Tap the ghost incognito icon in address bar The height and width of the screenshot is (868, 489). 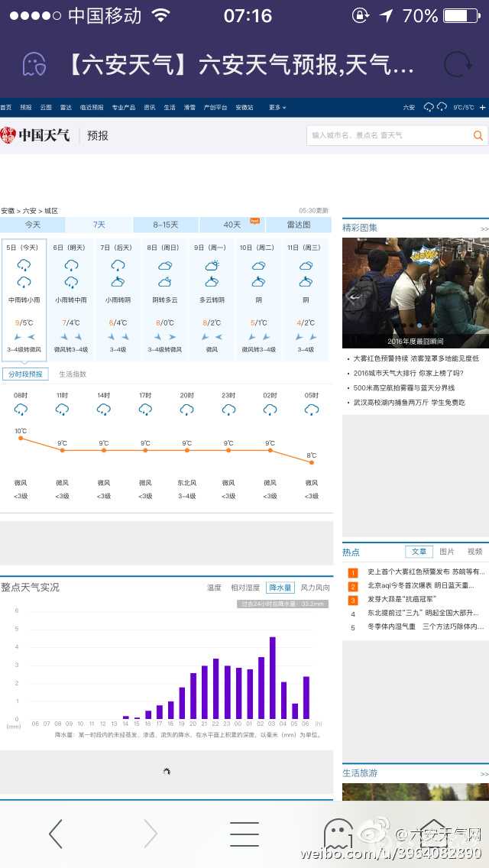(x=34, y=65)
